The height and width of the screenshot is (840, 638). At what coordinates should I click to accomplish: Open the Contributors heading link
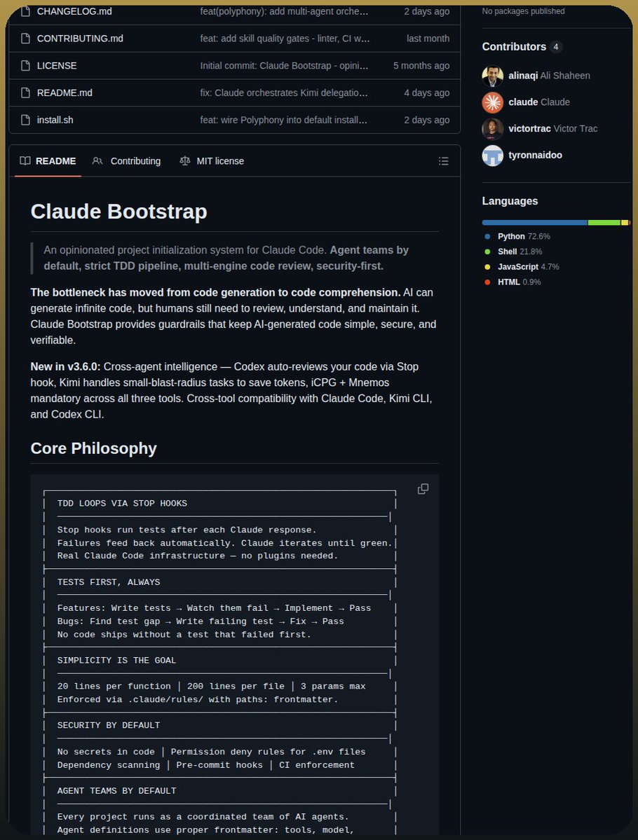click(514, 47)
